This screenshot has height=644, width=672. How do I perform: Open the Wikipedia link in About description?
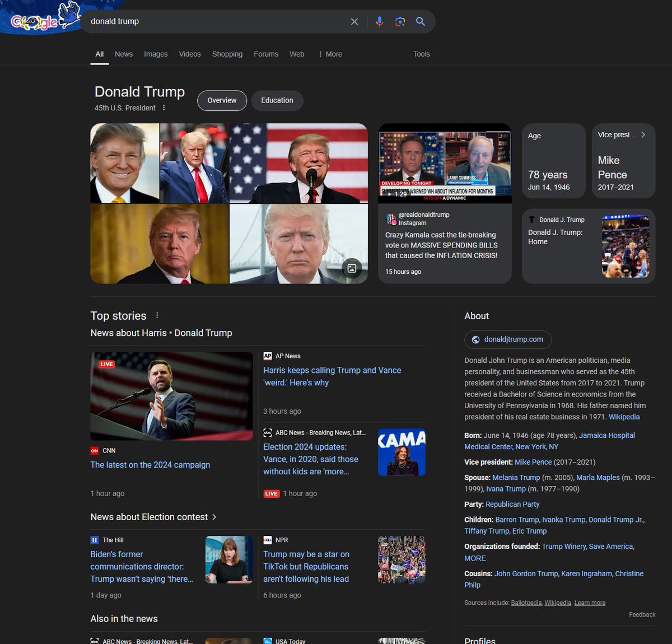pyautogui.click(x=624, y=417)
